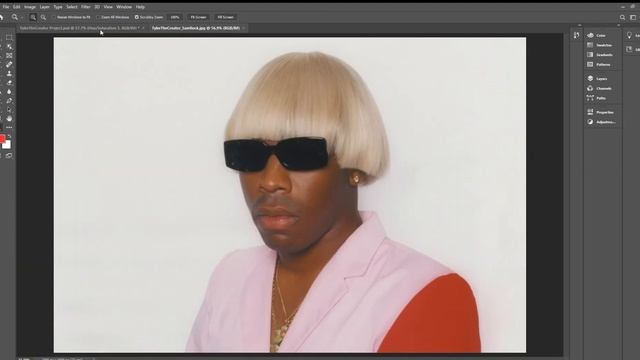Open the Image menu

pyautogui.click(x=30, y=7)
